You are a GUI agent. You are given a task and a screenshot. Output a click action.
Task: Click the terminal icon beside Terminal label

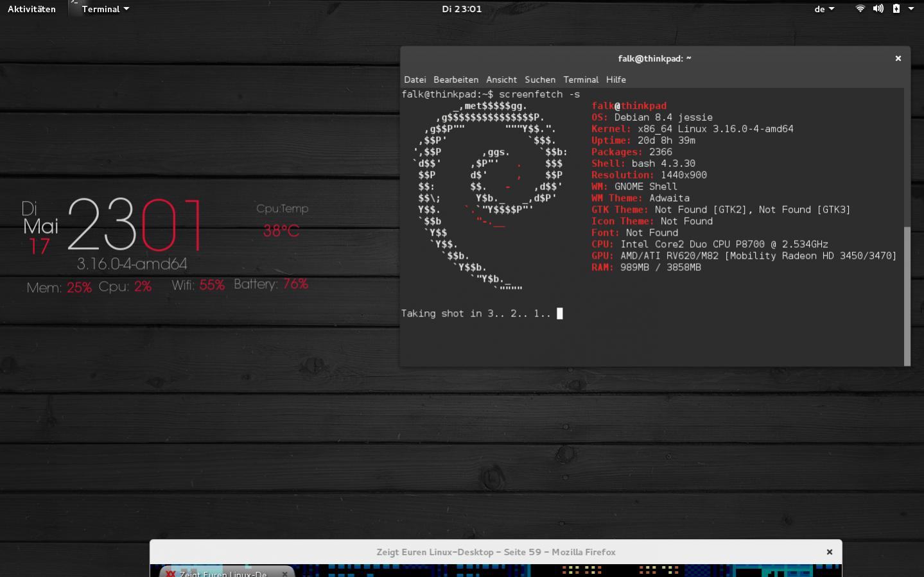point(74,4)
